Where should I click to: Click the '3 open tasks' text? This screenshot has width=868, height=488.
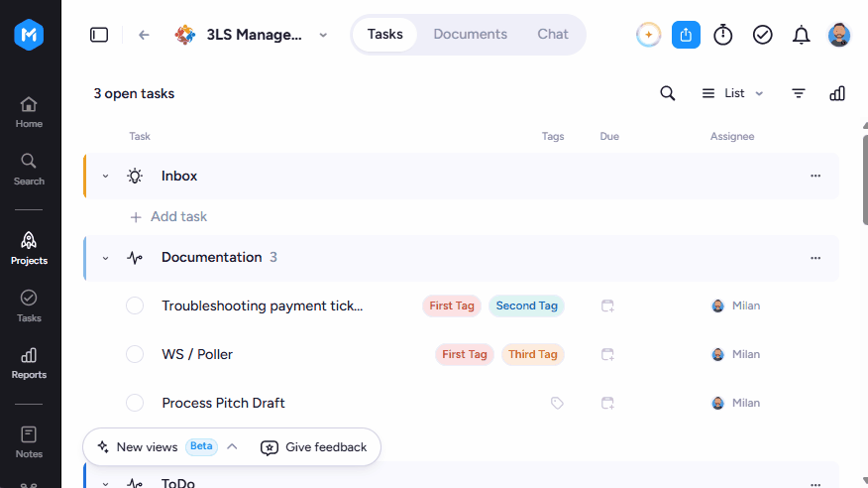(134, 93)
